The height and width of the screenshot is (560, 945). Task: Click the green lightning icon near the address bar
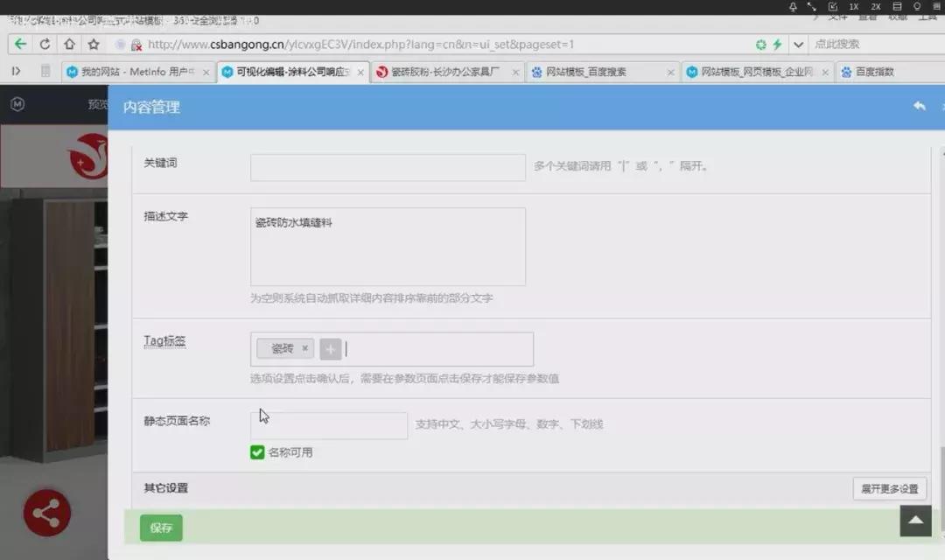click(x=779, y=44)
